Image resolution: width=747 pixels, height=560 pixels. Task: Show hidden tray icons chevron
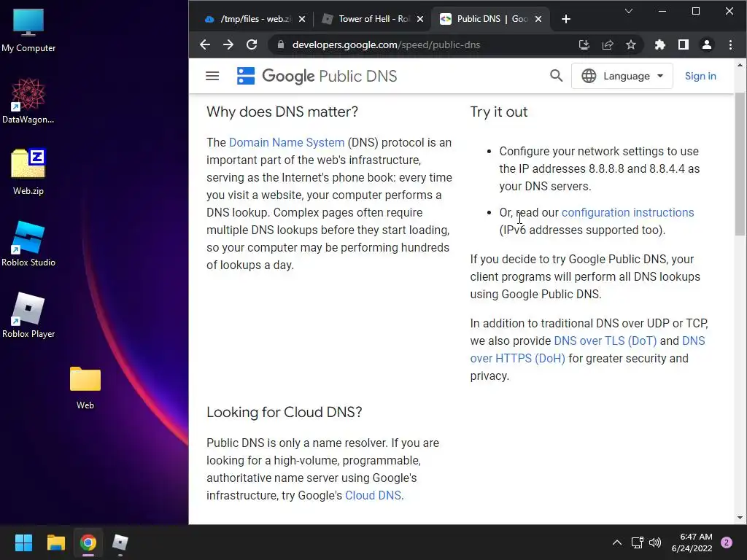617,542
